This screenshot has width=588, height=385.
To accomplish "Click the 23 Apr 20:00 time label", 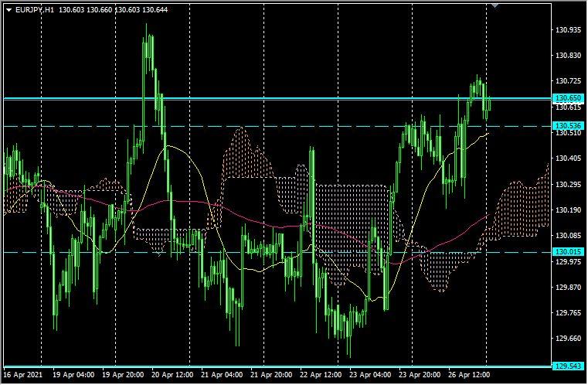I will click(x=420, y=375).
